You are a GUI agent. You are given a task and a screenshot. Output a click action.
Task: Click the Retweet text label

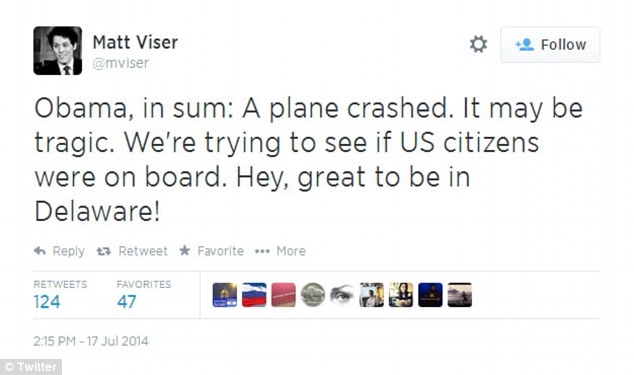(x=143, y=251)
